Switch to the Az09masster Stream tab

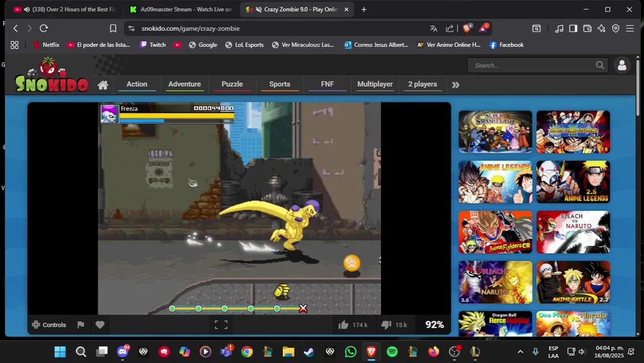click(x=181, y=9)
